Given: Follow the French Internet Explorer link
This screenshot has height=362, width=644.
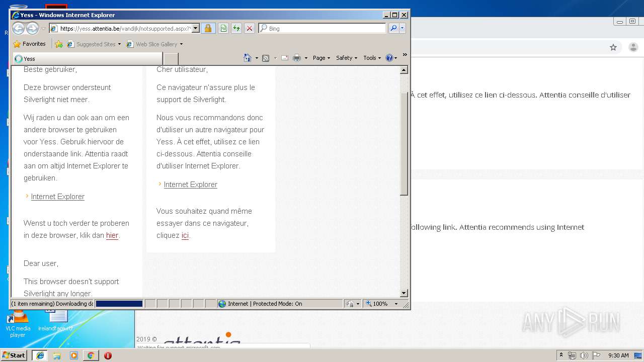Looking at the screenshot, I should click(191, 185).
